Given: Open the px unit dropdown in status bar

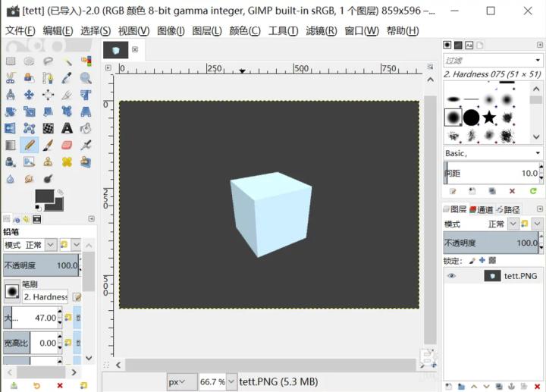Looking at the screenshot, I should pyautogui.click(x=182, y=382).
